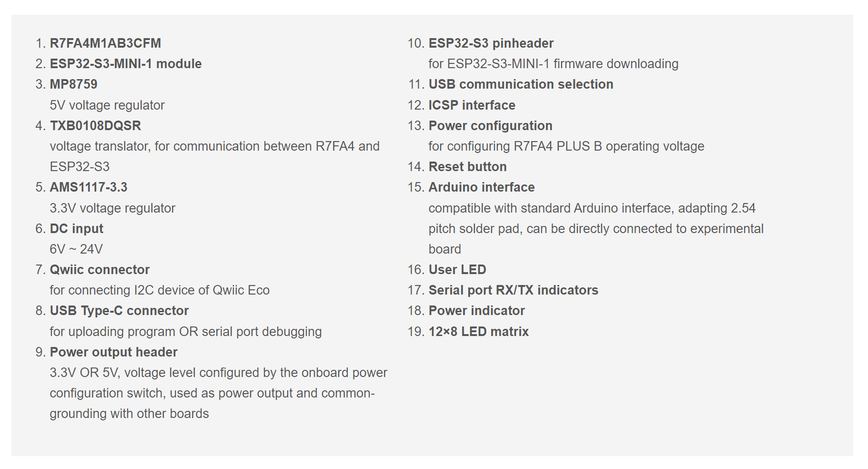868x469 pixels.
Task: Click the User LED list item
Action: click(457, 270)
